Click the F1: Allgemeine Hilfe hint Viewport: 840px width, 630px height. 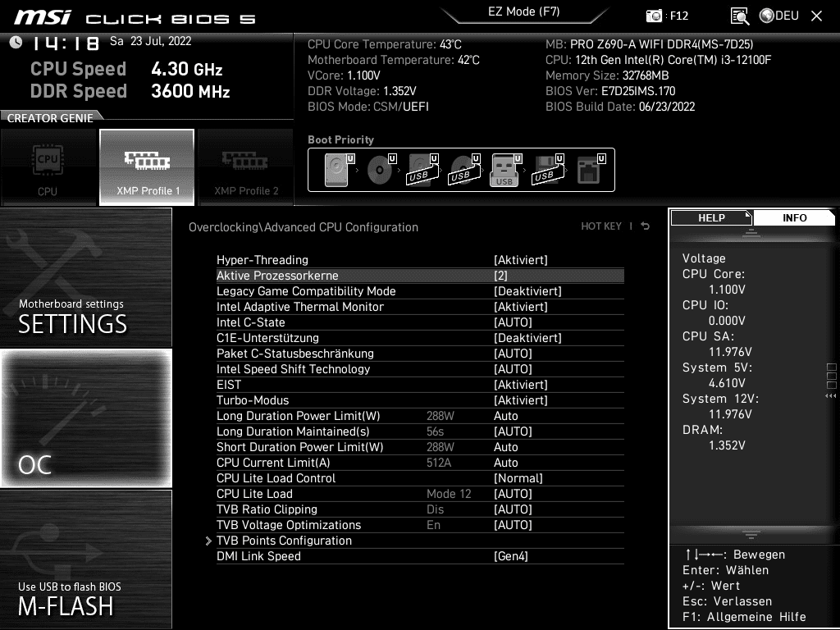744,617
